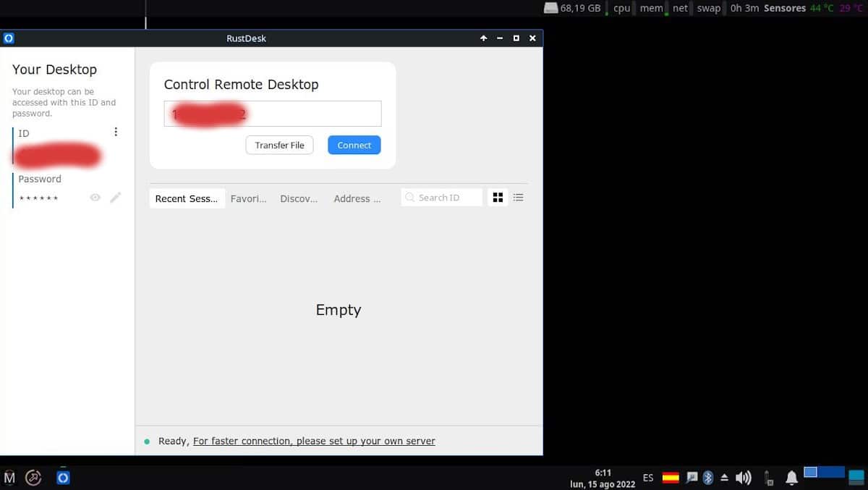The height and width of the screenshot is (490, 868).
Task: Open the Address Book tab
Action: [x=357, y=198]
